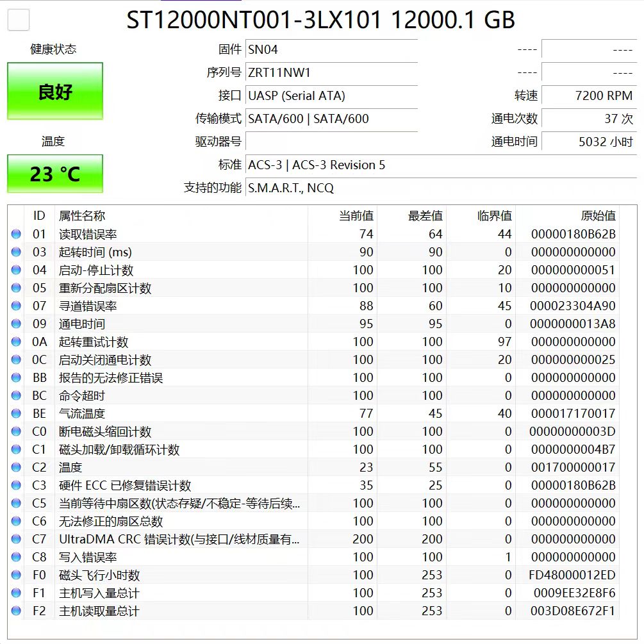Viewport: 644px width, 644px height.
Task: Click the empty 驱动器号 field
Action: (x=331, y=142)
